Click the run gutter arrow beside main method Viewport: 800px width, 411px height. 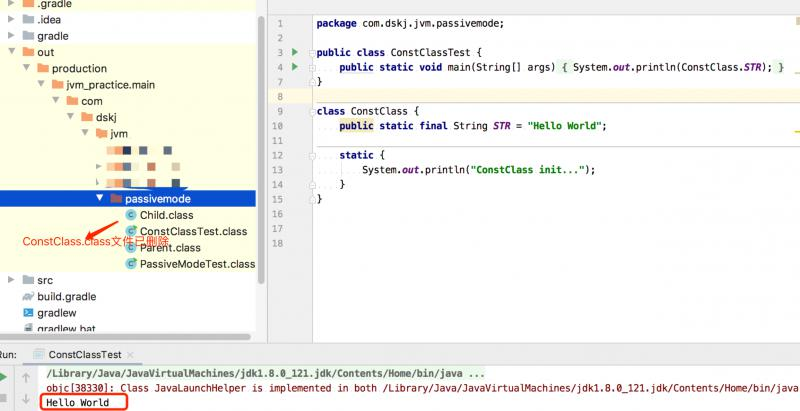(x=295, y=67)
